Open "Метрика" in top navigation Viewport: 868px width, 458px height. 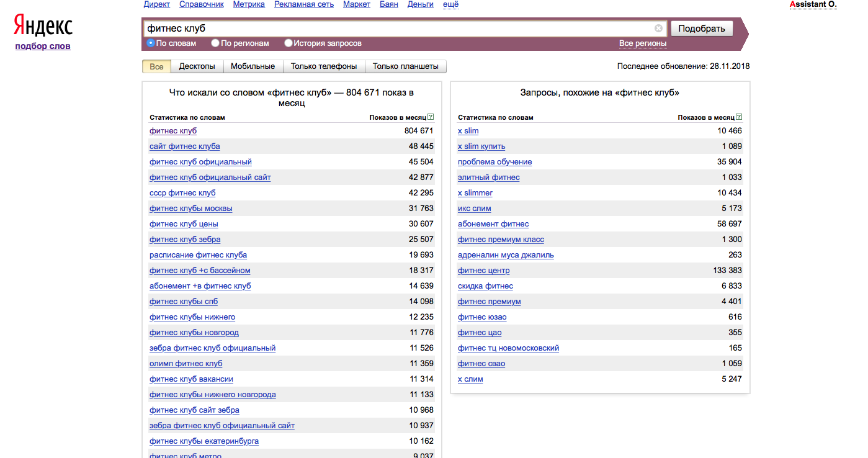coord(249,4)
